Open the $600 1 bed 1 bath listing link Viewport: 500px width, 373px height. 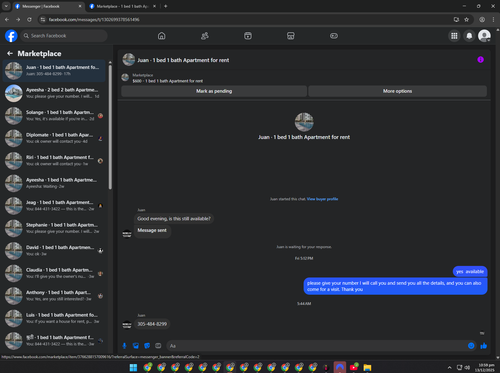click(x=168, y=81)
